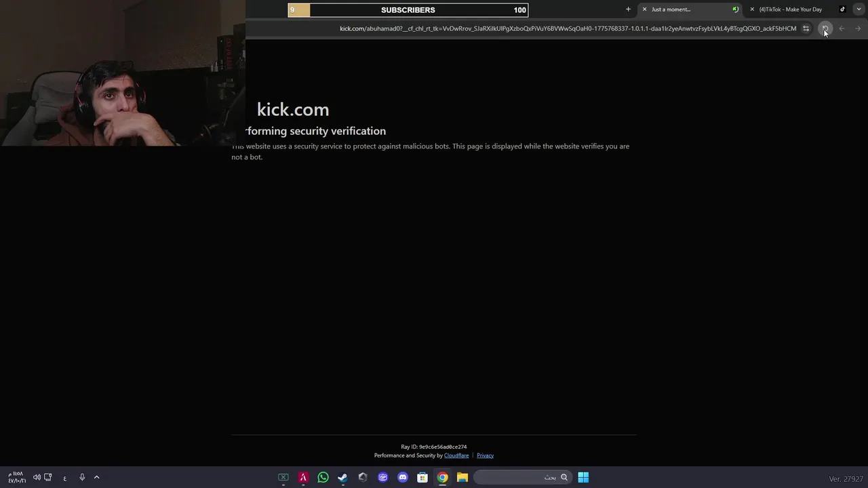Open the red 'A' app on taskbar
The width and height of the screenshot is (868, 488).
point(303,477)
